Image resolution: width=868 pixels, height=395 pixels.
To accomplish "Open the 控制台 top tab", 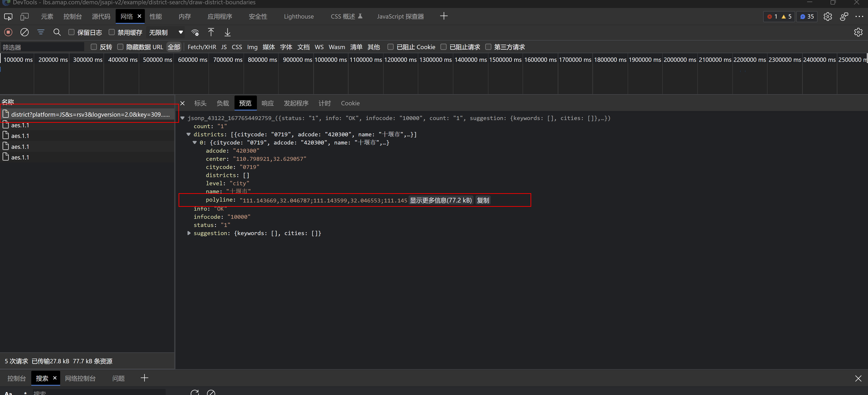I will [x=72, y=17].
